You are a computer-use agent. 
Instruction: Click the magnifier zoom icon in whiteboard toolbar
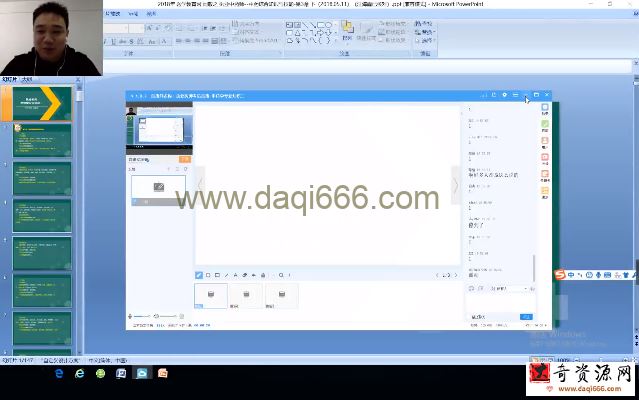pos(280,274)
